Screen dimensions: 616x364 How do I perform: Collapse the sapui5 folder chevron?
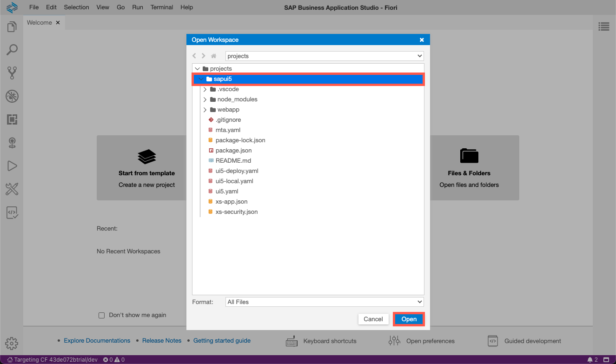(201, 79)
